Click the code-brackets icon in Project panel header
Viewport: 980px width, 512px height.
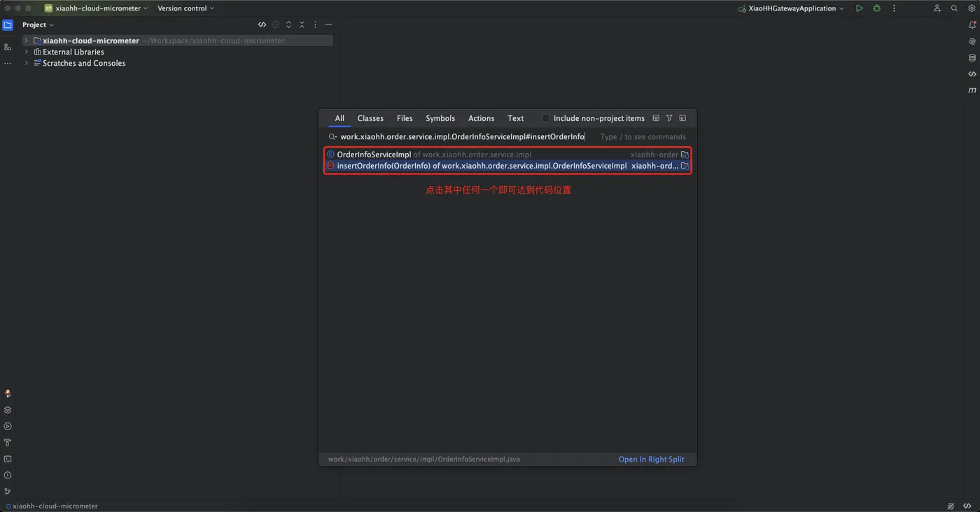[262, 24]
